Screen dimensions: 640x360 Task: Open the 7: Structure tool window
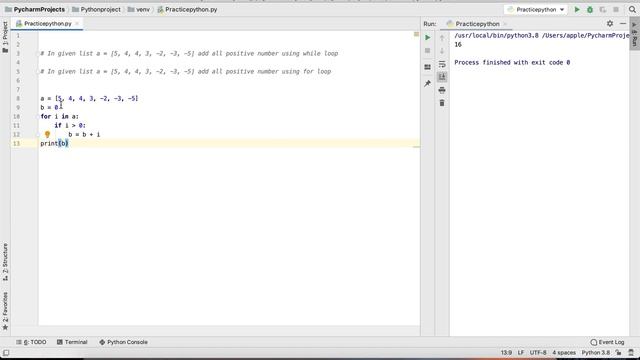point(5,262)
